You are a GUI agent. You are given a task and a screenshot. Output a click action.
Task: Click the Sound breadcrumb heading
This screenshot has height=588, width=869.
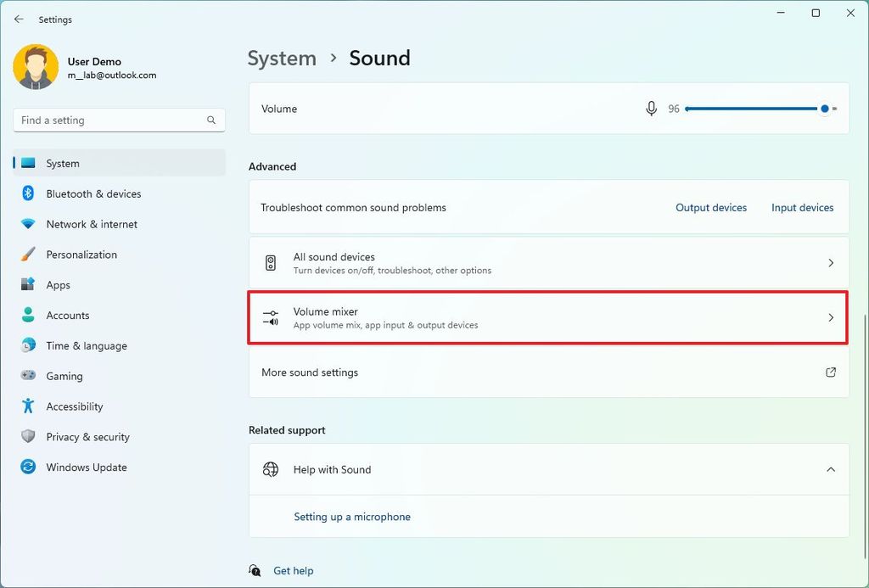379,58
